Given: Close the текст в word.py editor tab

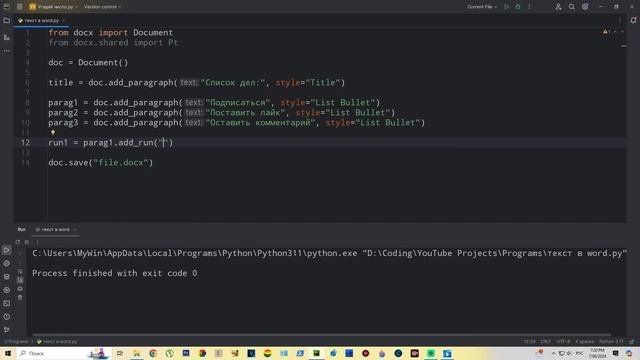Looking at the screenshot, I should pos(64,20).
